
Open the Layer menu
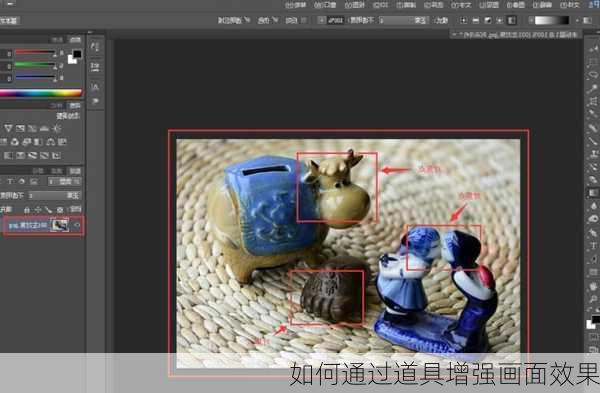[x=489, y=5]
